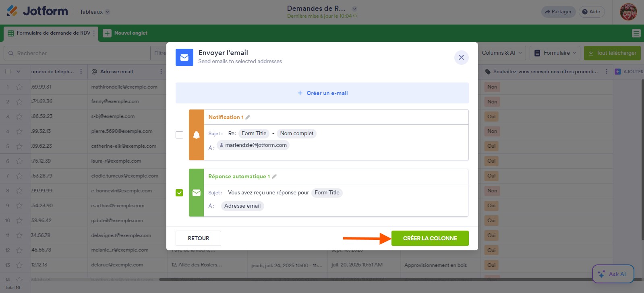Click Créer un e-mail
This screenshot has height=293, width=644.
(322, 93)
